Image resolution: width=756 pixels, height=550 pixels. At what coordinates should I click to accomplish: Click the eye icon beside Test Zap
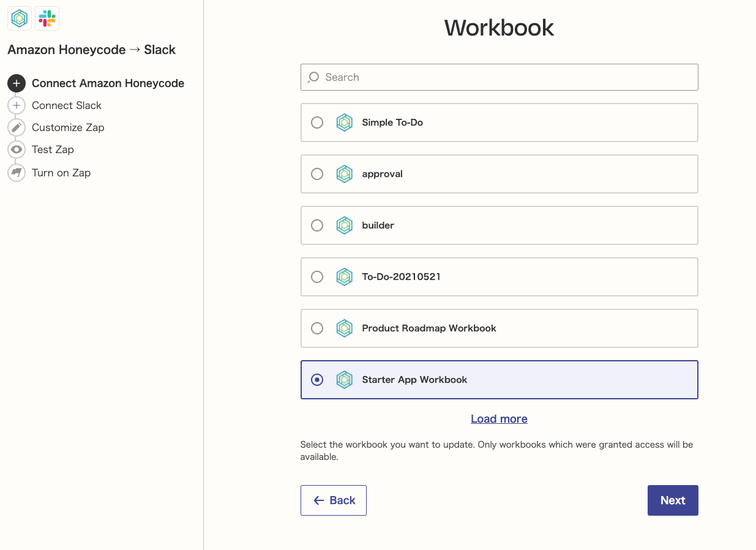16,149
